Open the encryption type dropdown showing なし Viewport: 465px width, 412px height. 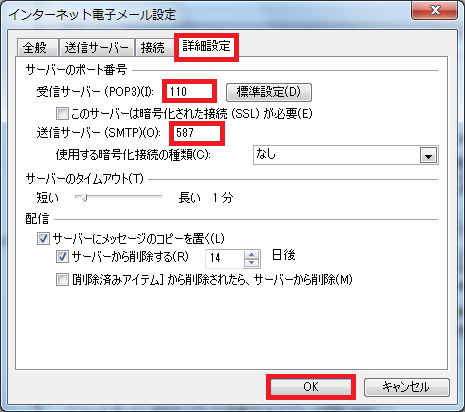pos(346,155)
